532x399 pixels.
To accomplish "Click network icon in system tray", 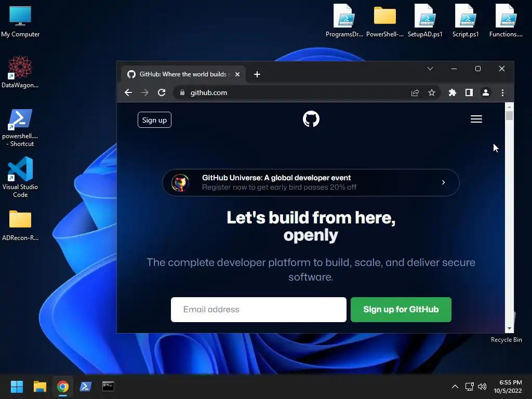I will (x=469, y=387).
